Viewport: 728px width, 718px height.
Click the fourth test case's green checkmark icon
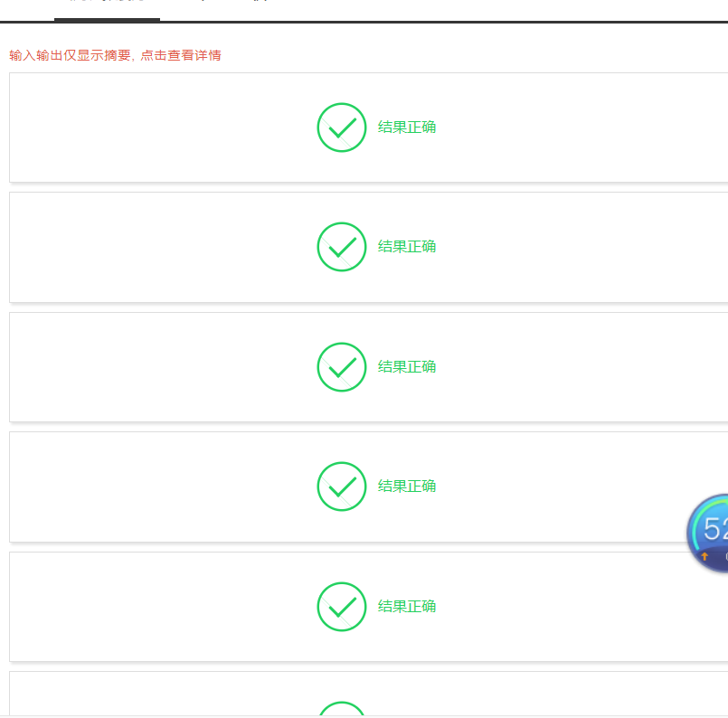pyautogui.click(x=342, y=486)
